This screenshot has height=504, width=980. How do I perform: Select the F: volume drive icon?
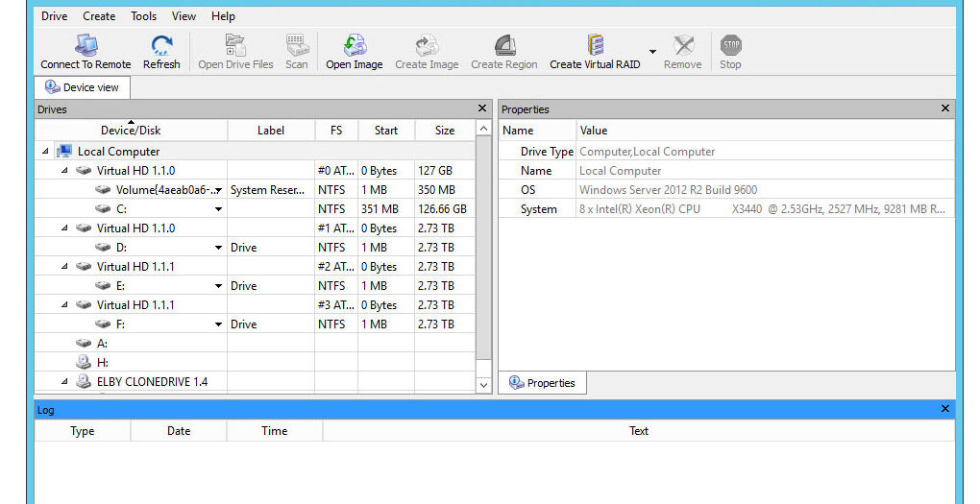click(103, 324)
